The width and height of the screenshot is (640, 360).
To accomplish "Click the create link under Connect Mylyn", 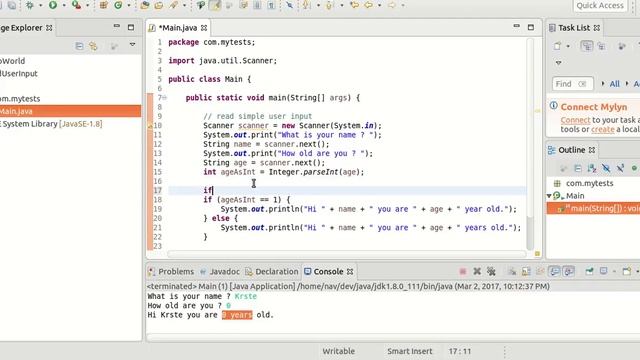I will 602,129.
